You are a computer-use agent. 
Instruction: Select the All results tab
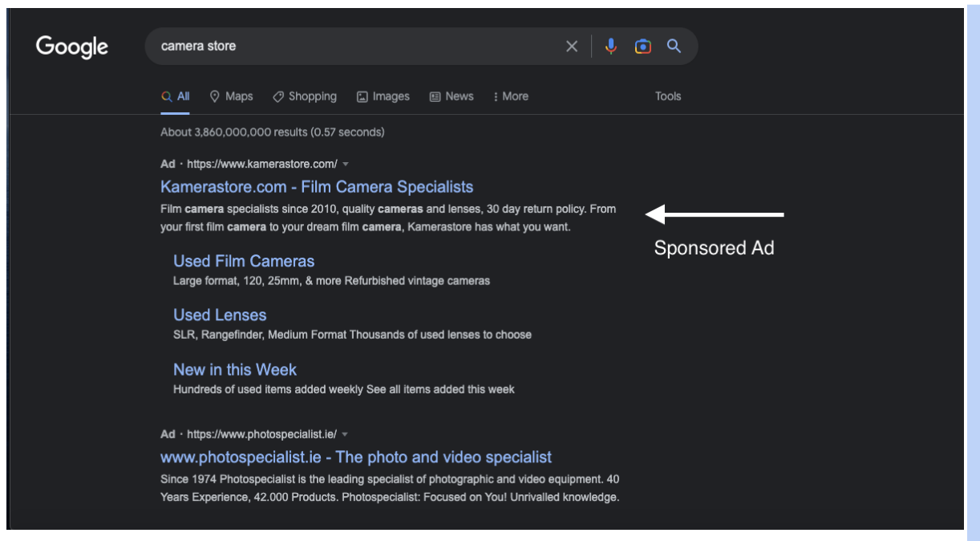coord(176,96)
